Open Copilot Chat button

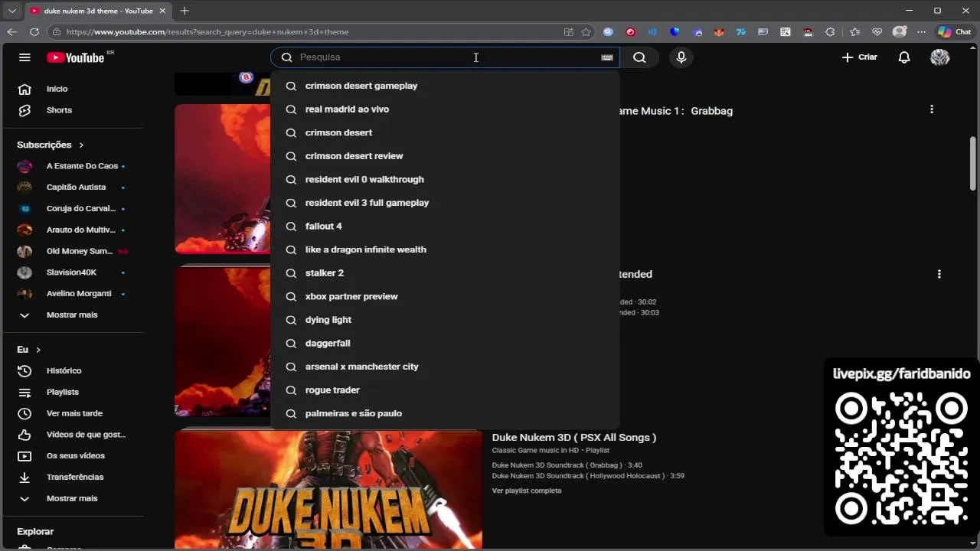tap(955, 32)
